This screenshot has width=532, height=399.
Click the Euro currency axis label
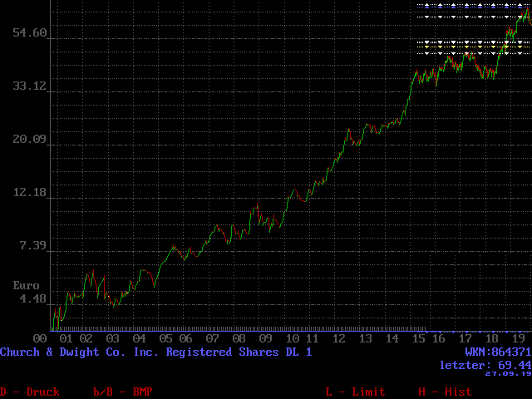(x=26, y=285)
